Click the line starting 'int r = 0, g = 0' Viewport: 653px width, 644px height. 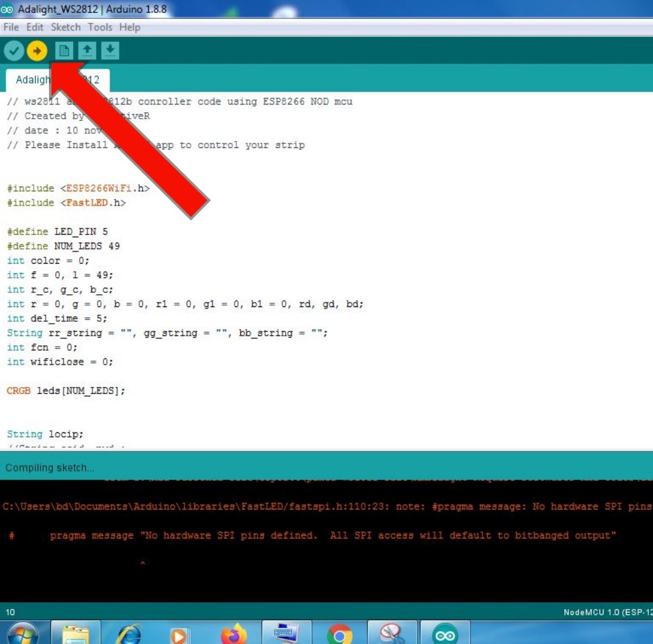185,304
